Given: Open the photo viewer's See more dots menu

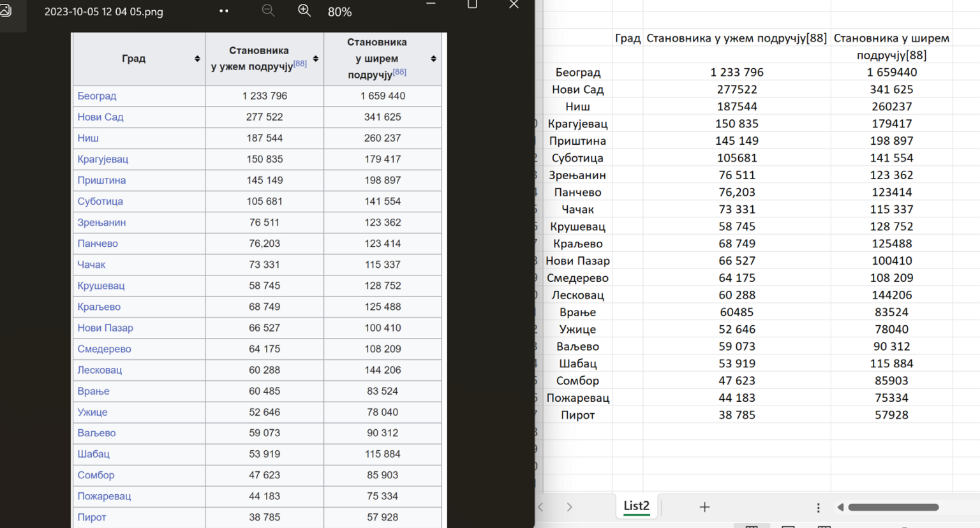Looking at the screenshot, I should (224, 11).
